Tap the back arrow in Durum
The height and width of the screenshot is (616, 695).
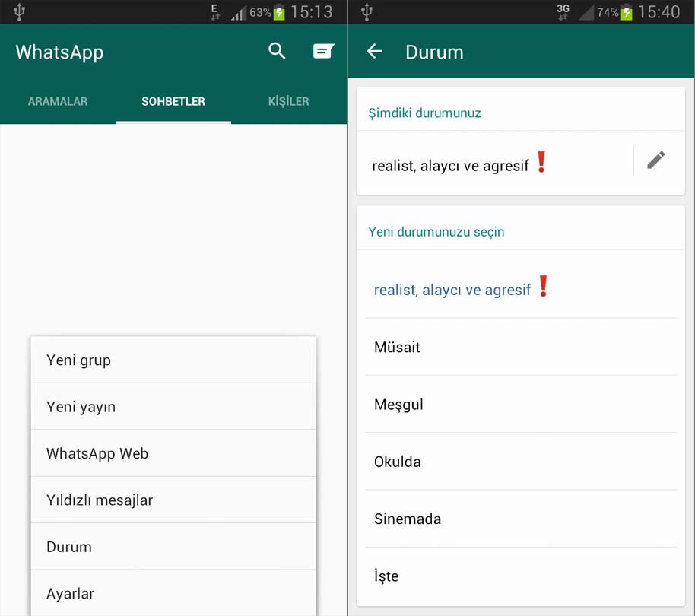point(374,52)
